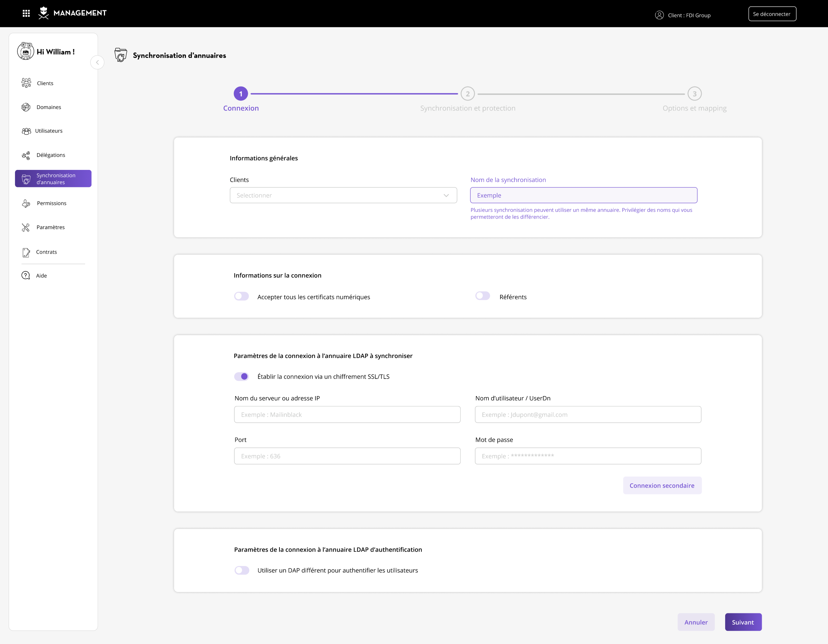Disable the SSL/TLS encryption toggle

[x=241, y=376]
